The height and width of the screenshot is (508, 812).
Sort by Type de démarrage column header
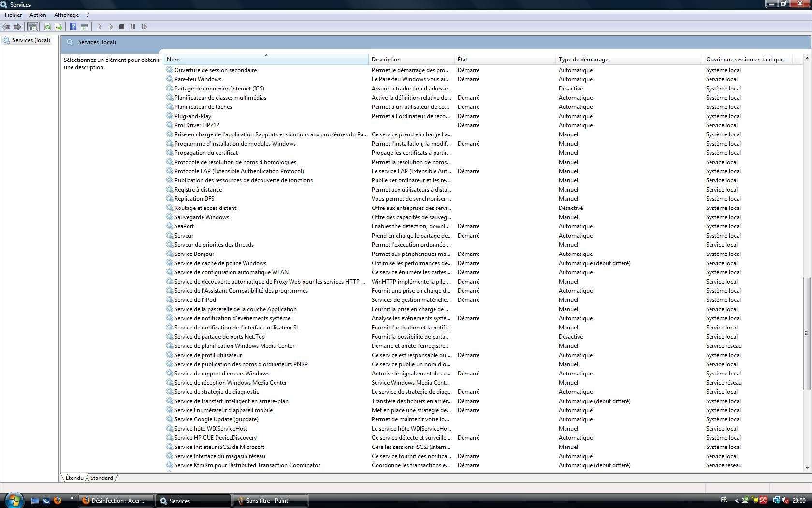(629, 60)
